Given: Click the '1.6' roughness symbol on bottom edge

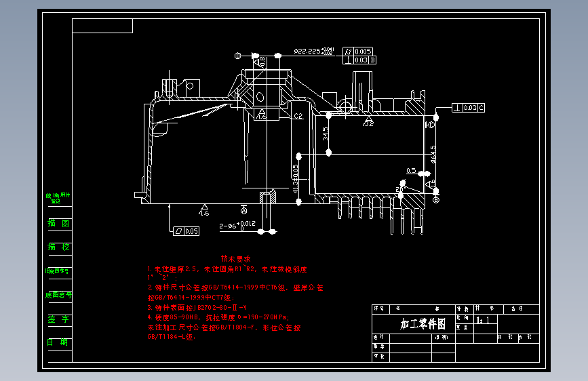Looking at the screenshot, I should [x=204, y=210].
